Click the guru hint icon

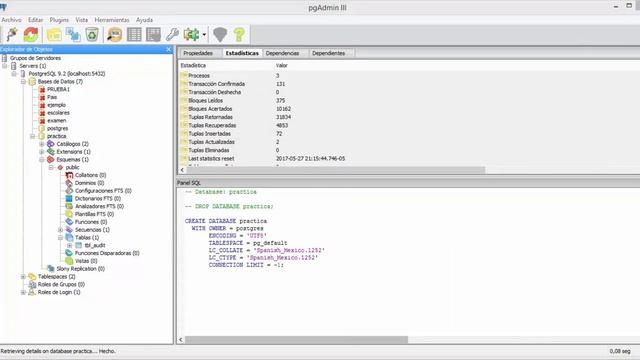[220, 35]
